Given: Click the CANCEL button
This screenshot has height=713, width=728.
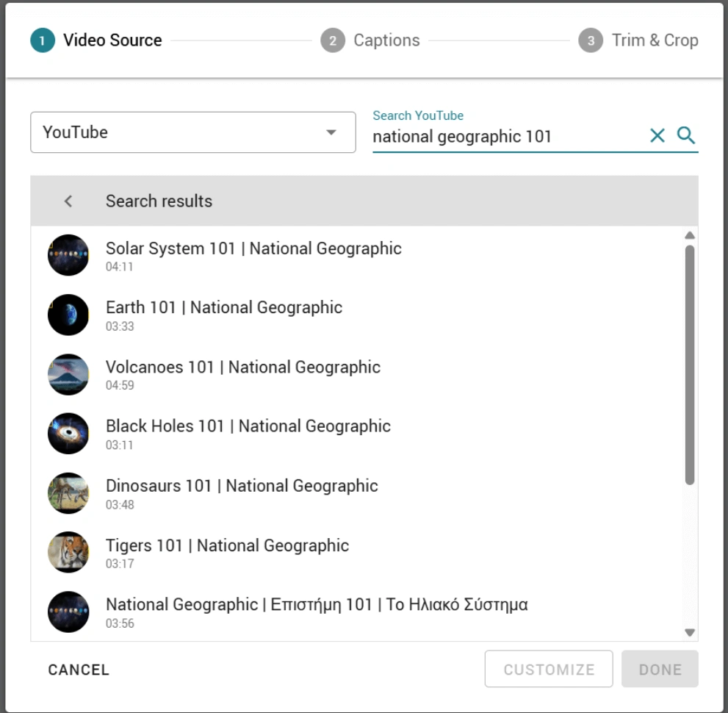Looking at the screenshot, I should [79, 670].
